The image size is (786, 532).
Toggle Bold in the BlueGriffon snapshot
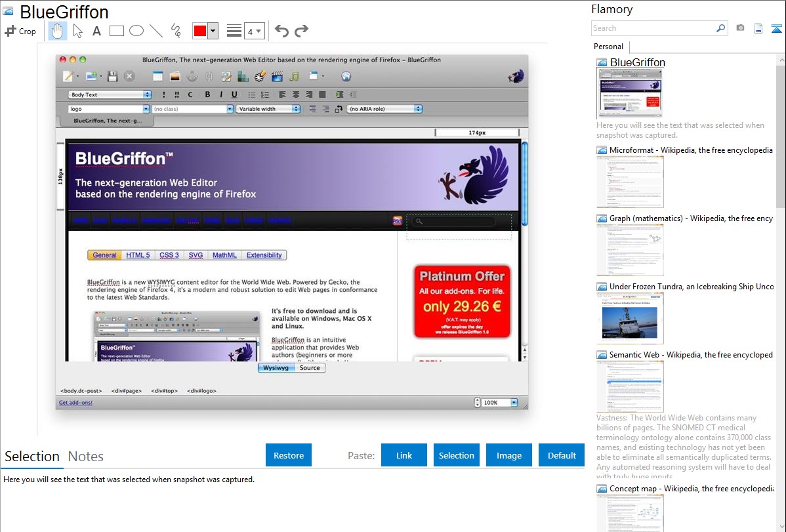[x=207, y=94]
